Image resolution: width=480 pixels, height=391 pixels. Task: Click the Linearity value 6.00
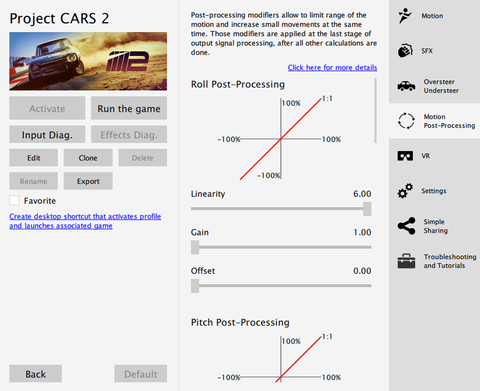click(x=362, y=194)
